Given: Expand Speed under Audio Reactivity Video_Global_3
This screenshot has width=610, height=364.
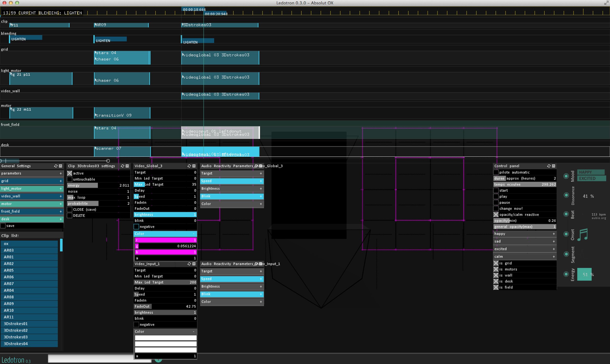Looking at the screenshot, I should [x=232, y=181].
